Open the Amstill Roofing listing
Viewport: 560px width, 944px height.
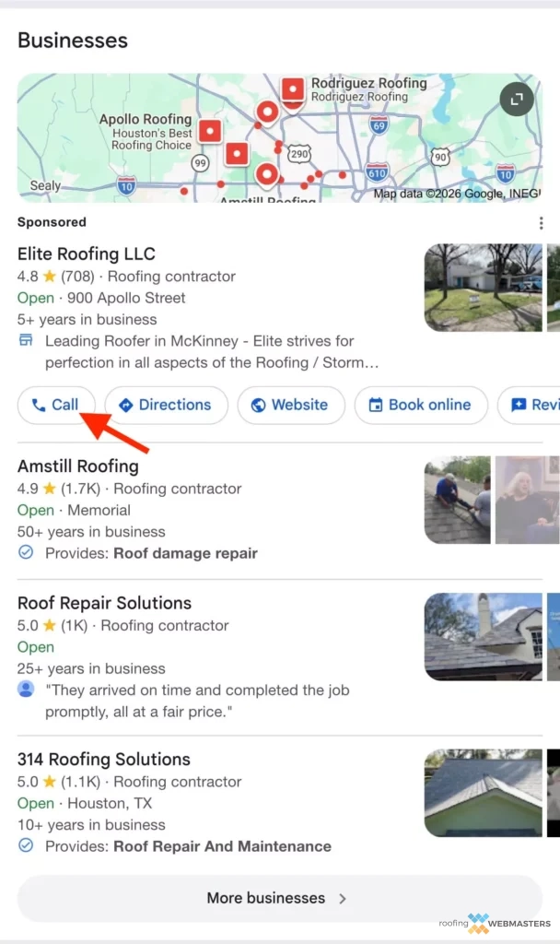tap(77, 466)
